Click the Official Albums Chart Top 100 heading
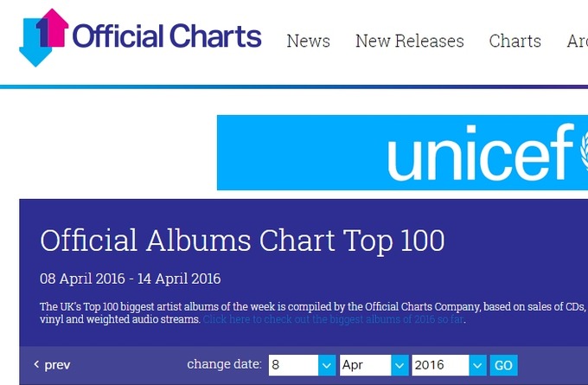This screenshot has height=385, width=588. 242,241
